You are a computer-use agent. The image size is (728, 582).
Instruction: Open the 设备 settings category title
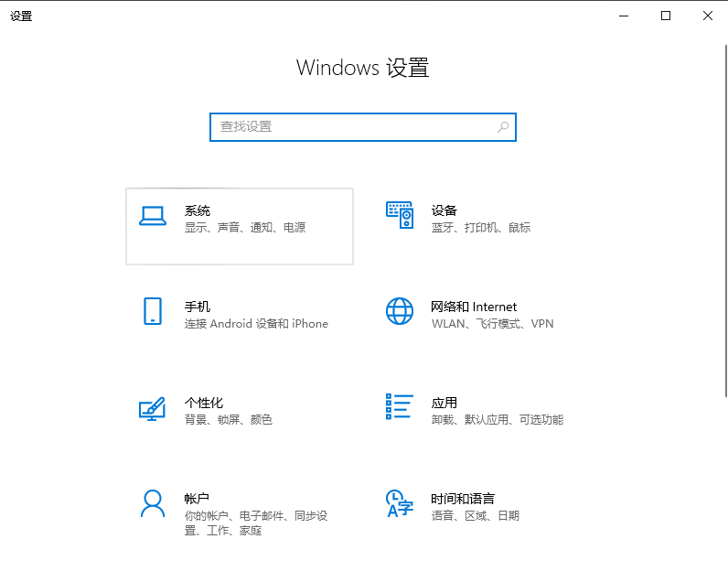(x=444, y=210)
